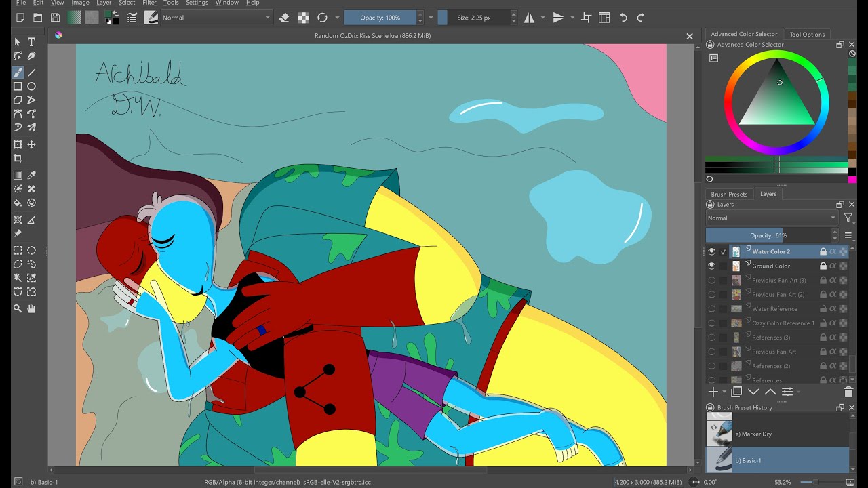
Task: Reload the original brush preset
Action: pyautogui.click(x=322, y=18)
